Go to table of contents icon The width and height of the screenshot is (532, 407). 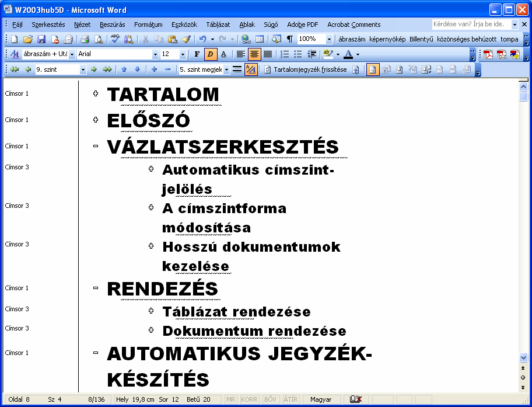point(356,69)
